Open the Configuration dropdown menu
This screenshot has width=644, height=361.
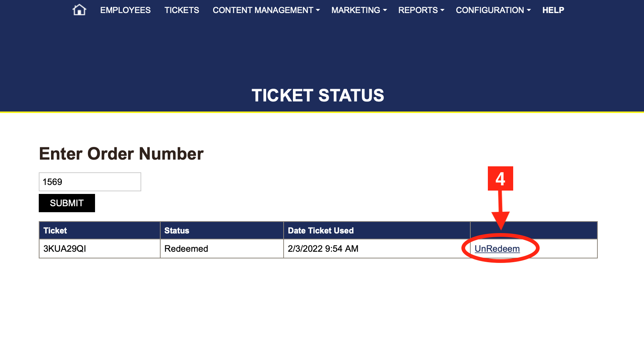coord(493,10)
